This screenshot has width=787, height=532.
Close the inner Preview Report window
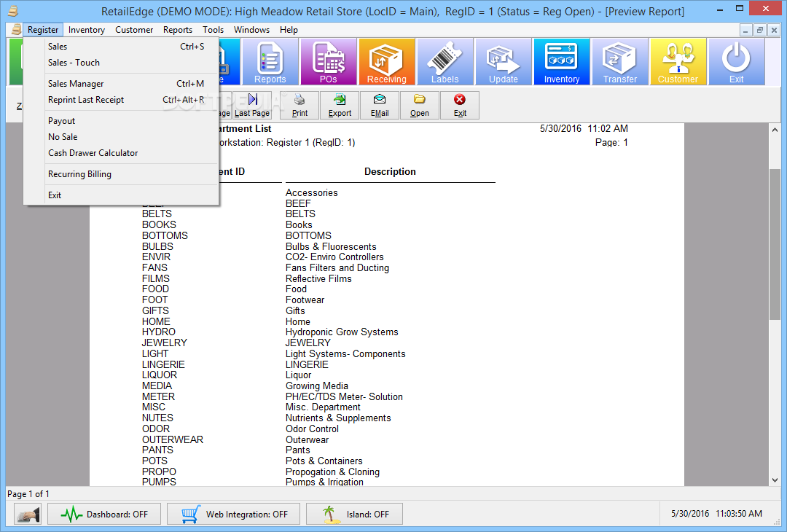tap(774, 30)
